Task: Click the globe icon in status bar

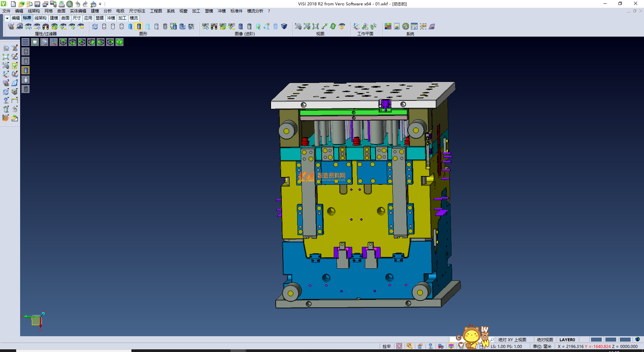Action: click(637, 339)
